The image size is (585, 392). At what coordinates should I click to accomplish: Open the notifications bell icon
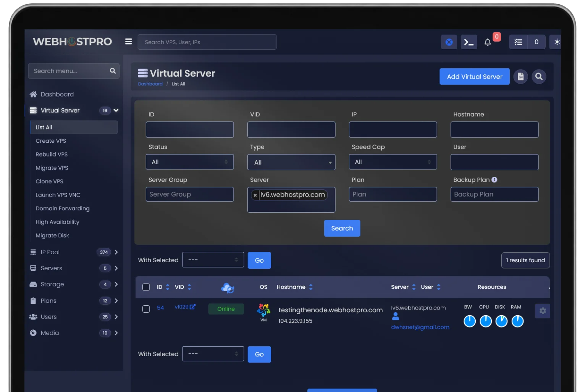[488, 42]
